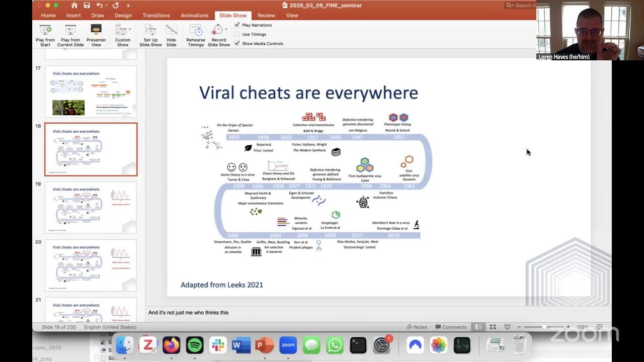644x362 pixels.
Task: Switch to Normal view icon
Action: [478, 327]
